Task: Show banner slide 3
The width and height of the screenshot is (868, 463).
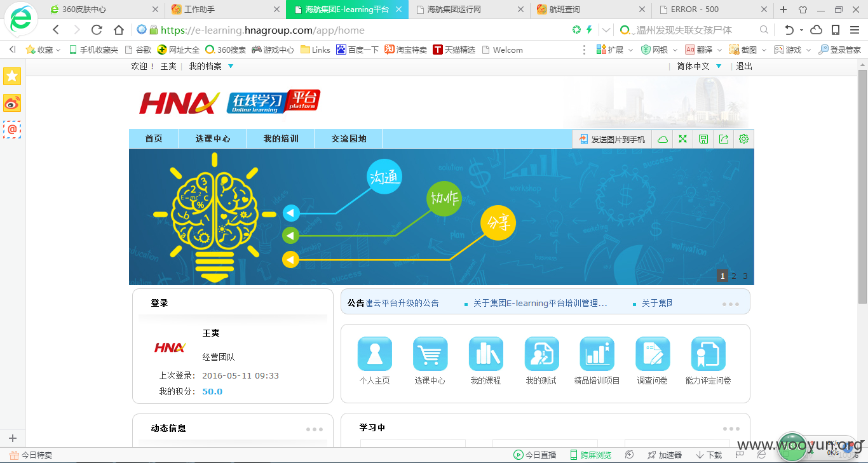Action: [x=745, y=276]
